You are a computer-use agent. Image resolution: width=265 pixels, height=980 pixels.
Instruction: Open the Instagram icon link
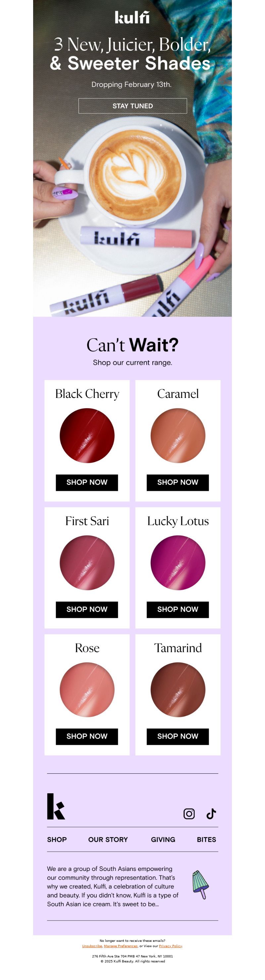click(x=189, y=814)
